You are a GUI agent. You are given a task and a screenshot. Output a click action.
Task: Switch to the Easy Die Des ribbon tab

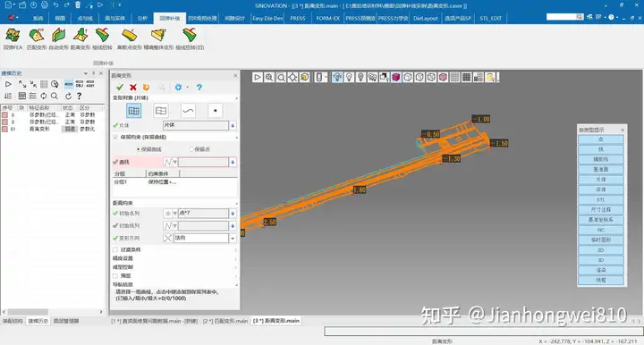point(267,18)
